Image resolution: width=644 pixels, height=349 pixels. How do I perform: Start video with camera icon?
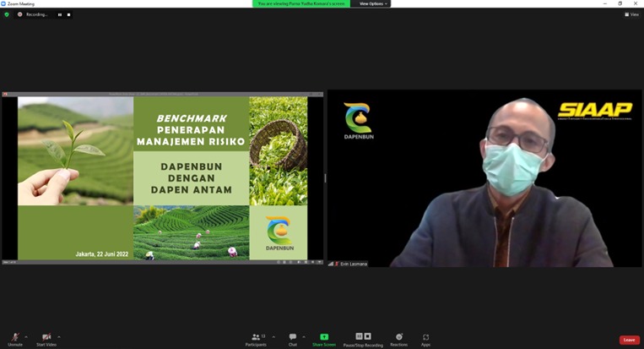pyautogui.click(x=46, y=337)
